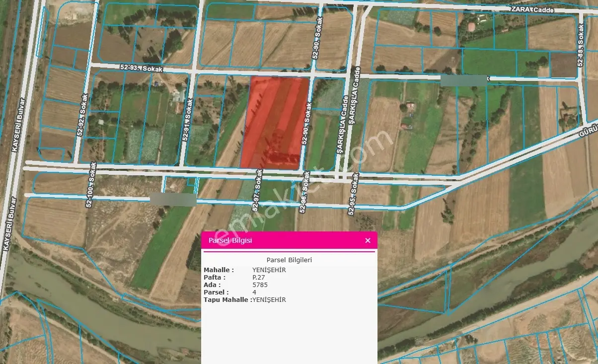Click the 52-97. Sokak street label
Image resolution: width=598 pixels, height=364 pixels.
[257, 191]
